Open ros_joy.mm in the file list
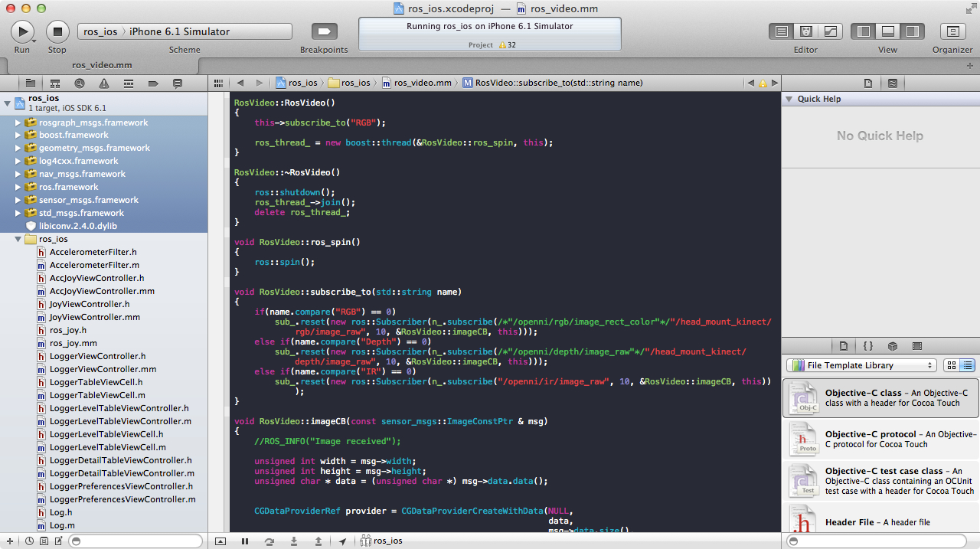 point(73,344)
